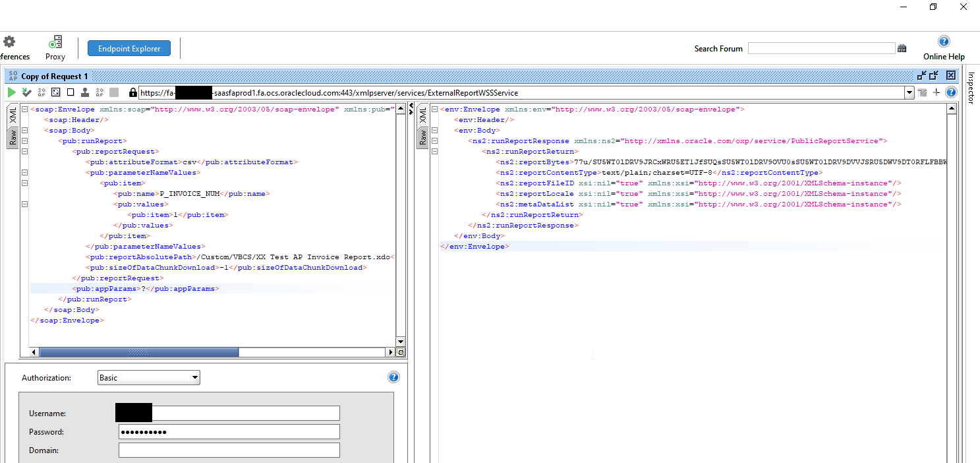Click request scrollbar right arrow
Viewport: 980px width, 463px height.
click(x=389, y=352)
